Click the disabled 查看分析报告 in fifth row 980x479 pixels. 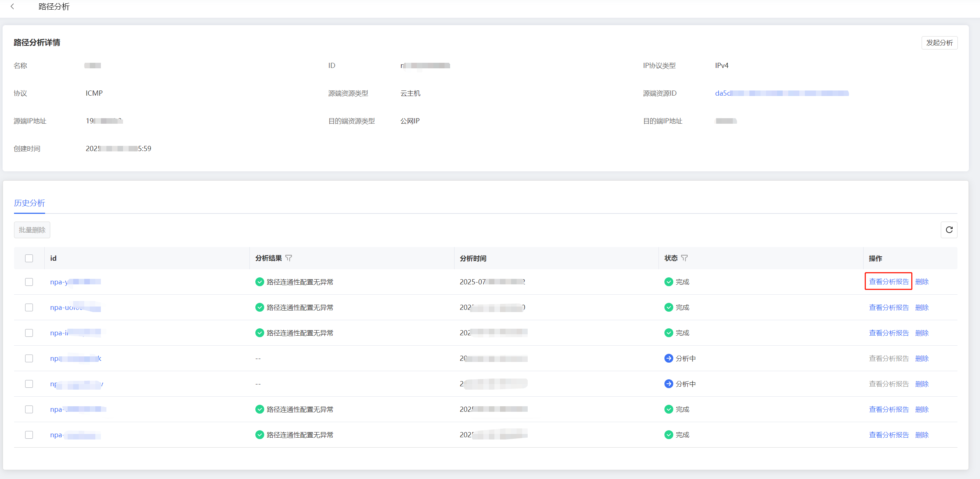pyautogui.click(x=889, y=384)
